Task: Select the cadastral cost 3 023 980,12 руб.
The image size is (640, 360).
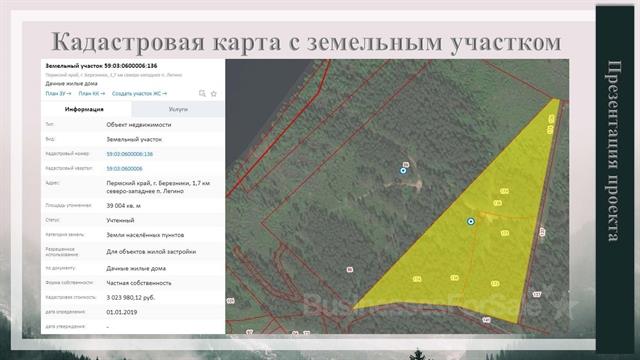Action: (131, 298)
